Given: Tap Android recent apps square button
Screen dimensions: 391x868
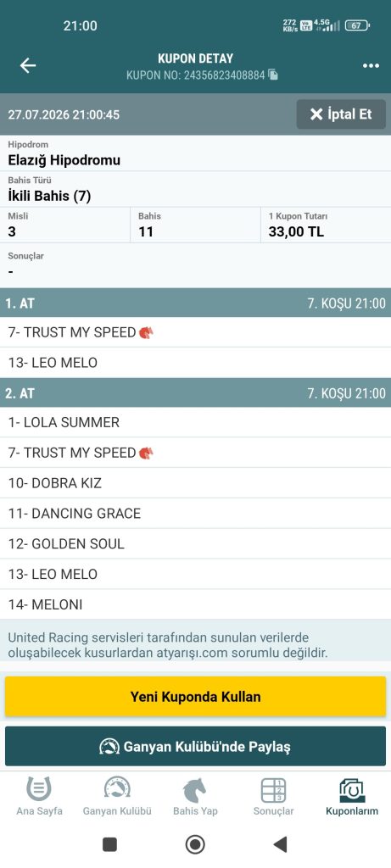Looking at the screenshot, I should [109, 844].
